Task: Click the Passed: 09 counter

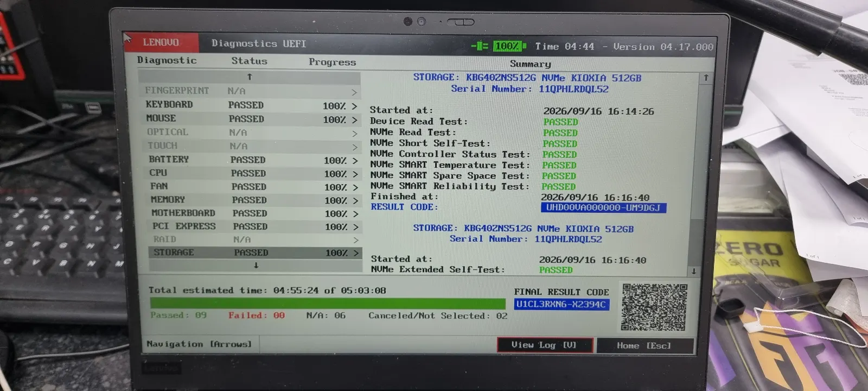Action: 178,315
